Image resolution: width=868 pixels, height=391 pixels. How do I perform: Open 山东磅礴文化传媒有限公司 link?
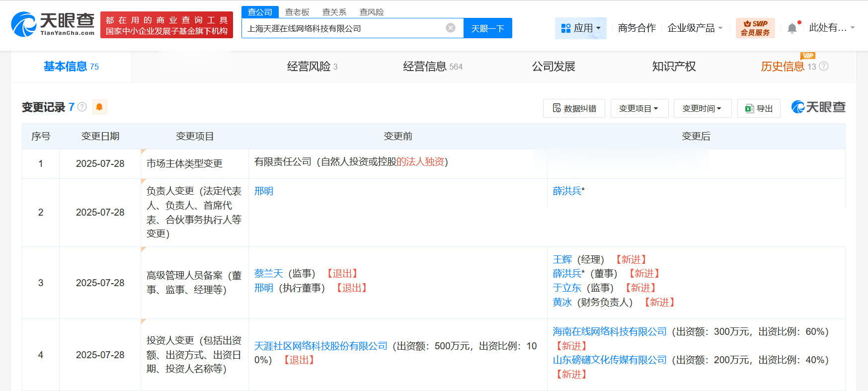610,360
